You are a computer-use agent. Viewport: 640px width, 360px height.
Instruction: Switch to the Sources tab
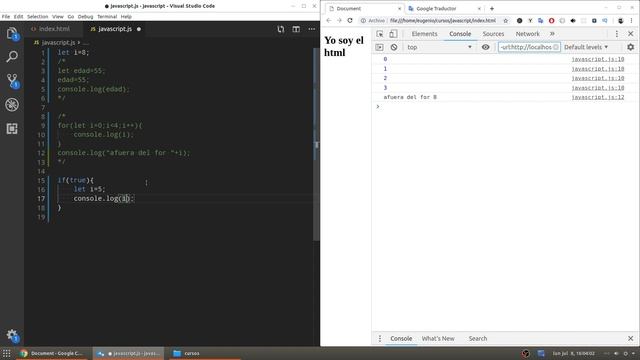coord(493,34)
